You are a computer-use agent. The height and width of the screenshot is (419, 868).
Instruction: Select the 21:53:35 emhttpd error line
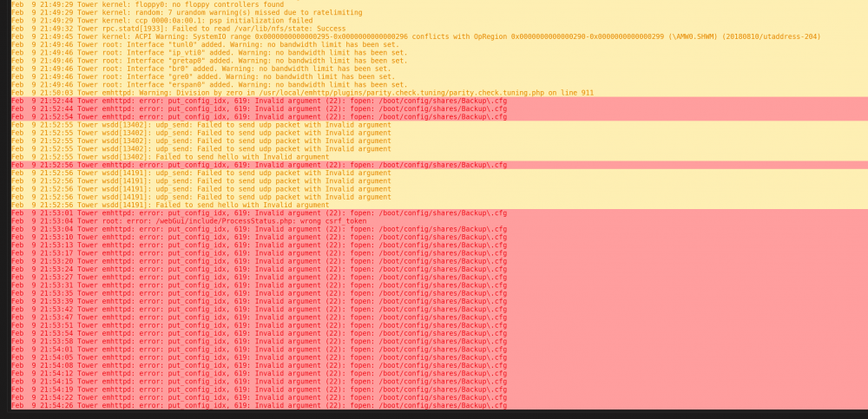click(x=259, y=293)
